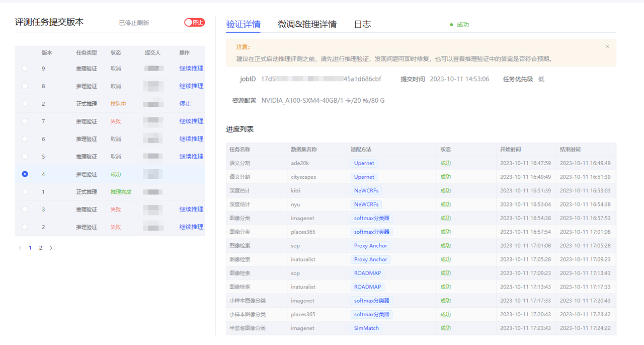
Task: Switch to the 微调&推理详情 tab
Action: (307, 24)
